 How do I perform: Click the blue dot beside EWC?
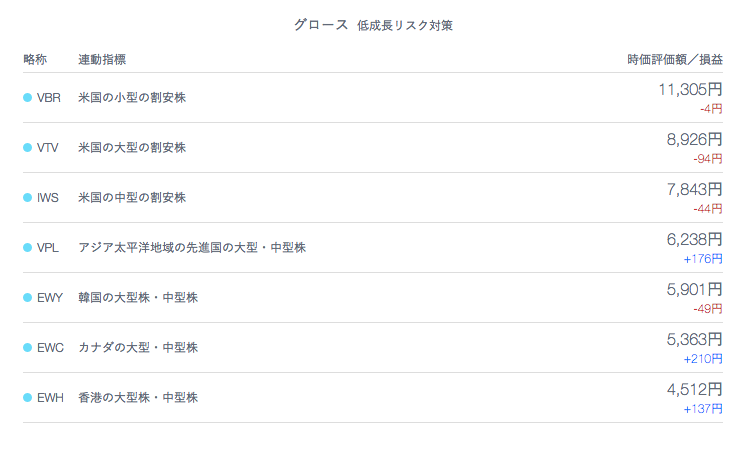[x=27, y=348]
